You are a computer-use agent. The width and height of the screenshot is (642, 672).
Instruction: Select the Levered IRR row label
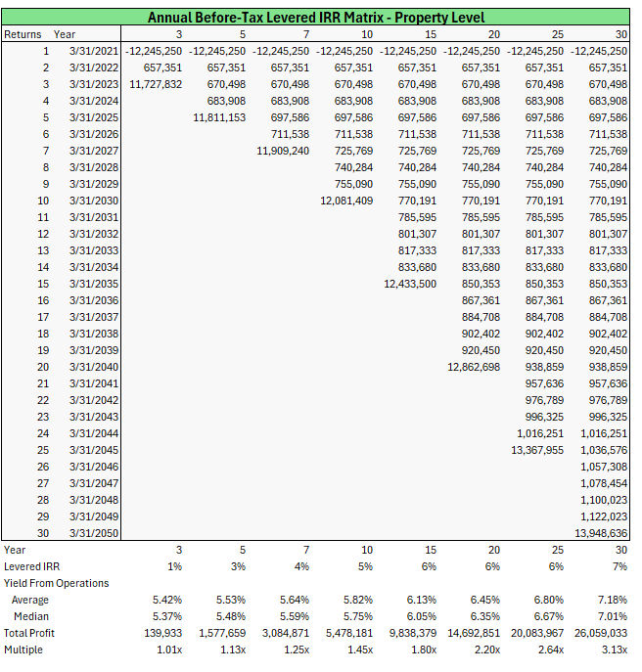pyautogui.click(x=31, y=566)
